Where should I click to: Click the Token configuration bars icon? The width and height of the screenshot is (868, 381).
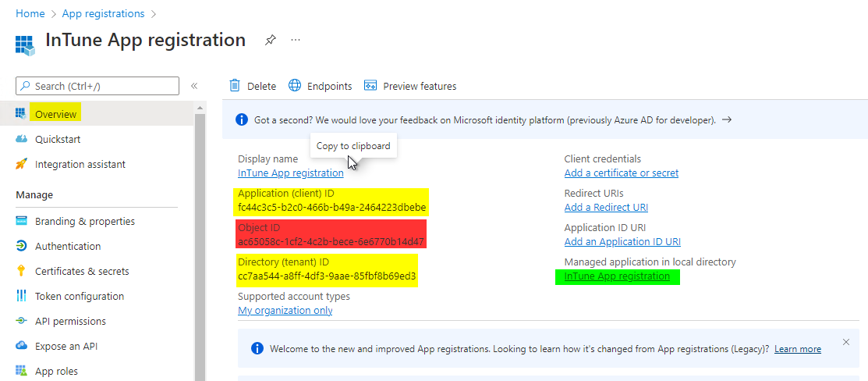pos(21,296)
